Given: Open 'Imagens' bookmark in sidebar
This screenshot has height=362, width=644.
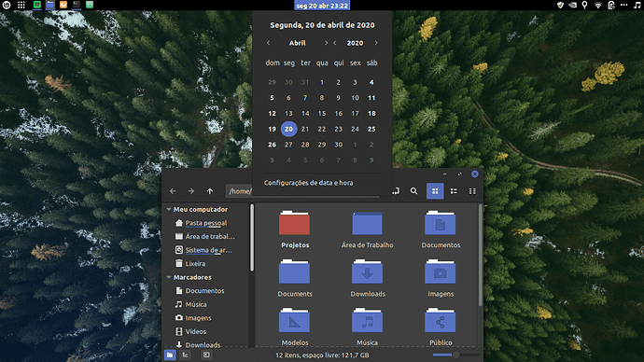Looking at the screenshot, I should (x=198, y=317).
